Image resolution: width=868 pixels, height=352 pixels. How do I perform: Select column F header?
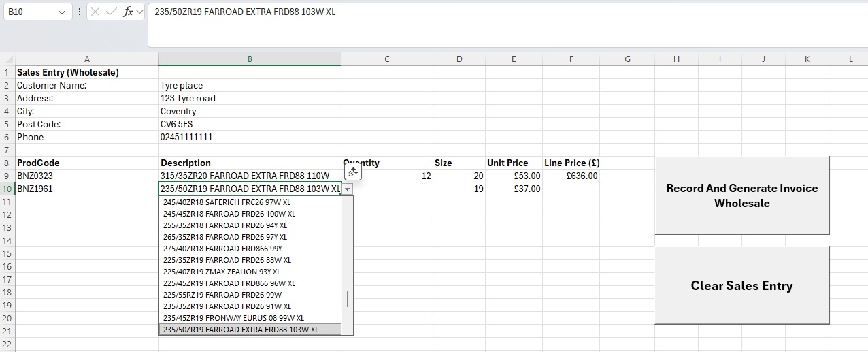tap(571, 59)
